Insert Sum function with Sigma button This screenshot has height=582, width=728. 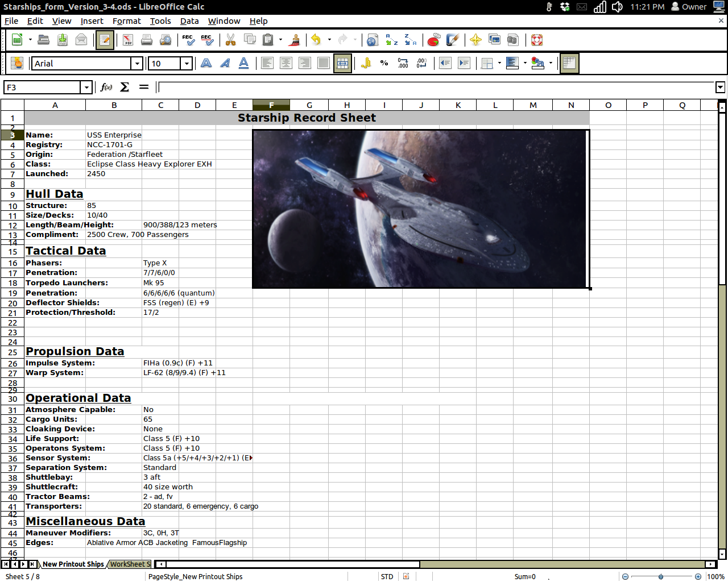[x=125, y=88]
